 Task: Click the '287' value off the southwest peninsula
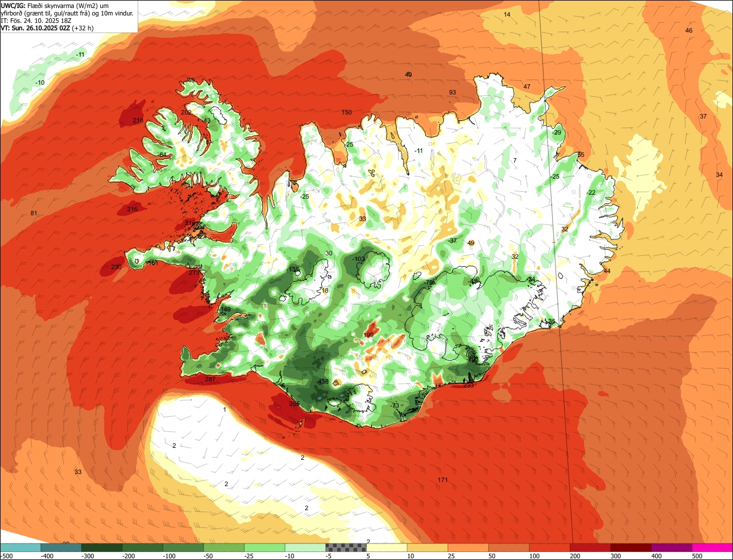[x=210, y=379]
